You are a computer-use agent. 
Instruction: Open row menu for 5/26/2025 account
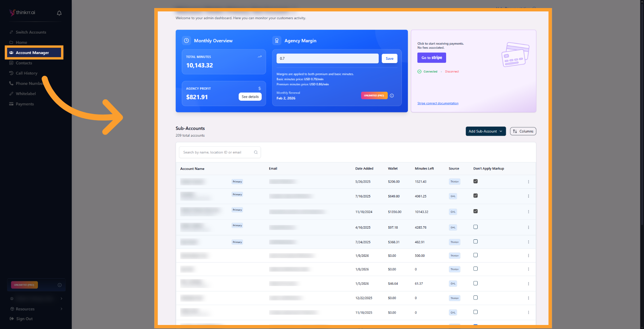coord(528,182)
